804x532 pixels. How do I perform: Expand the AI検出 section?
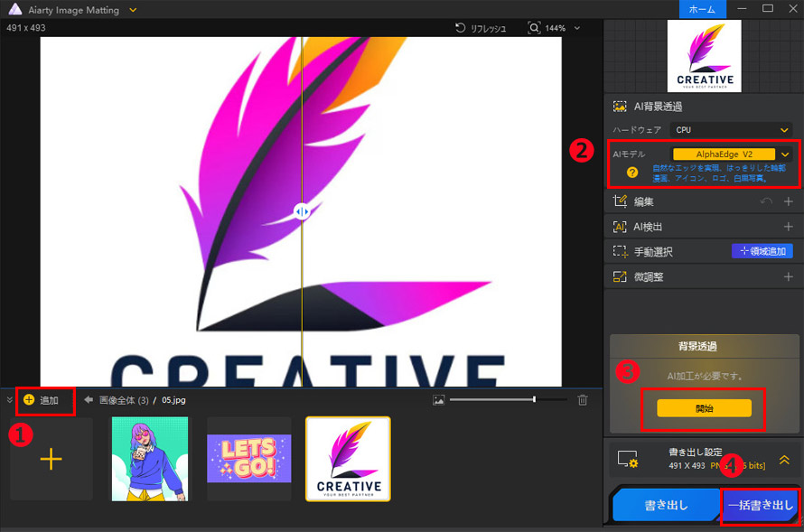point(788,227)
